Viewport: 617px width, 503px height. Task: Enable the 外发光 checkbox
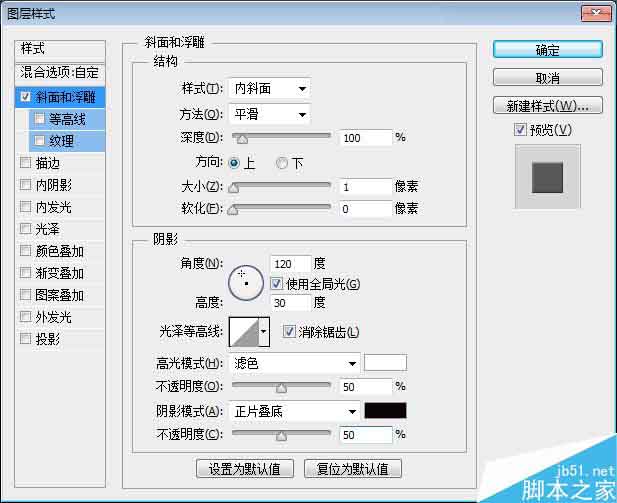(26, 317)
